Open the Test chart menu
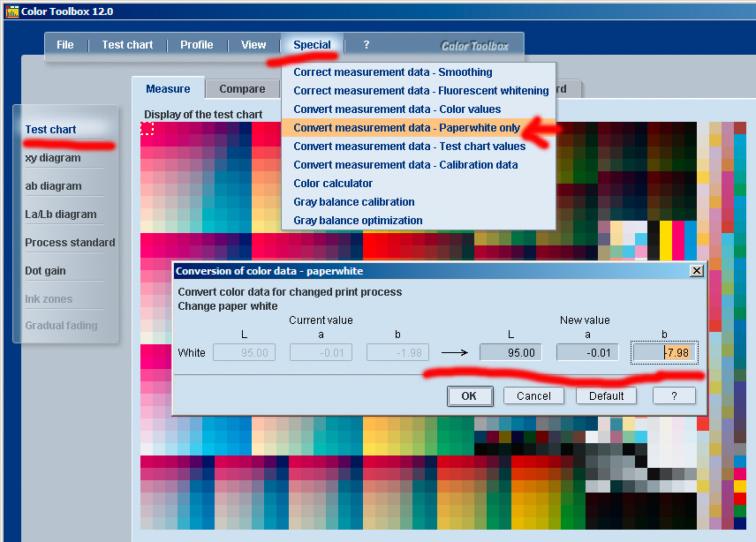The image size is (756, 542). [127, 45]
